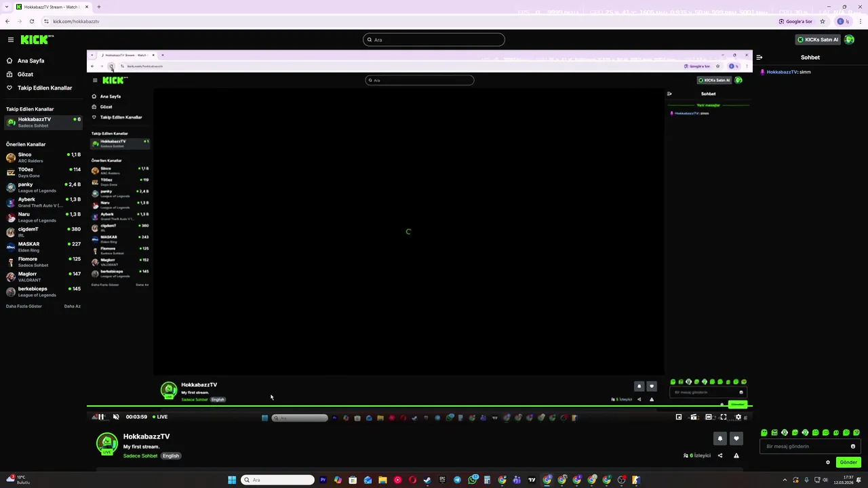Open File Explorer from the taskbar

click(382, 480)
